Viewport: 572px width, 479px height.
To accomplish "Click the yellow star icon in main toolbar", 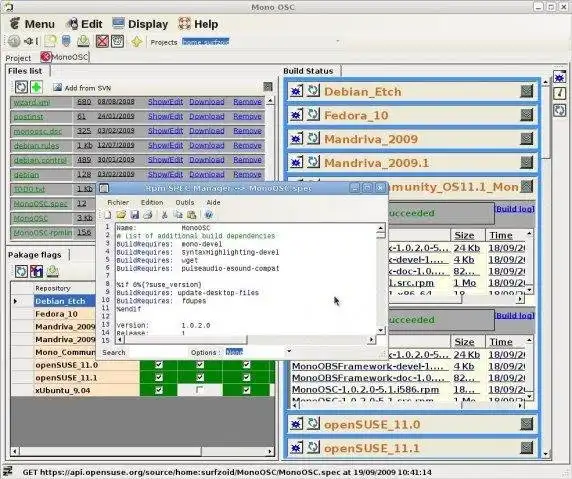I will point(137,42).
